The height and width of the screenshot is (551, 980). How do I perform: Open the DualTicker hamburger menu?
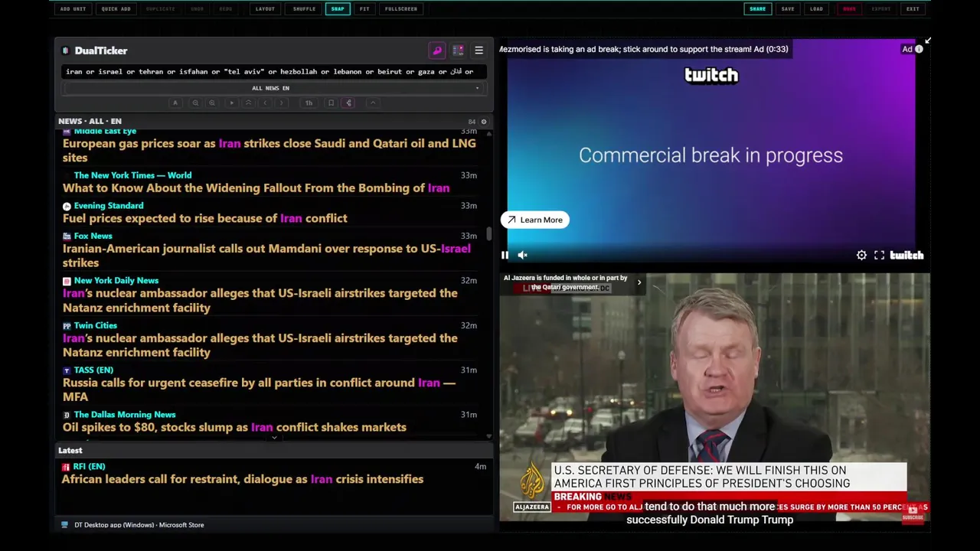479,51
